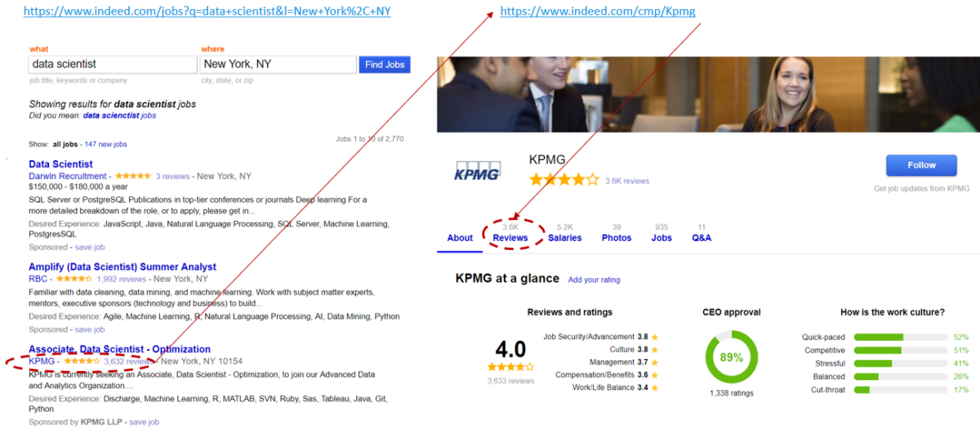
Task: Click the Find Jobs button
Action: [x=385, y=65]
